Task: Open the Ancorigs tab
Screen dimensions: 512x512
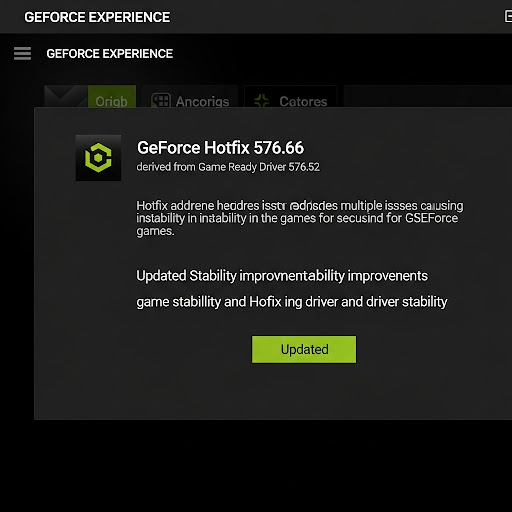Action: pos(190,97)
